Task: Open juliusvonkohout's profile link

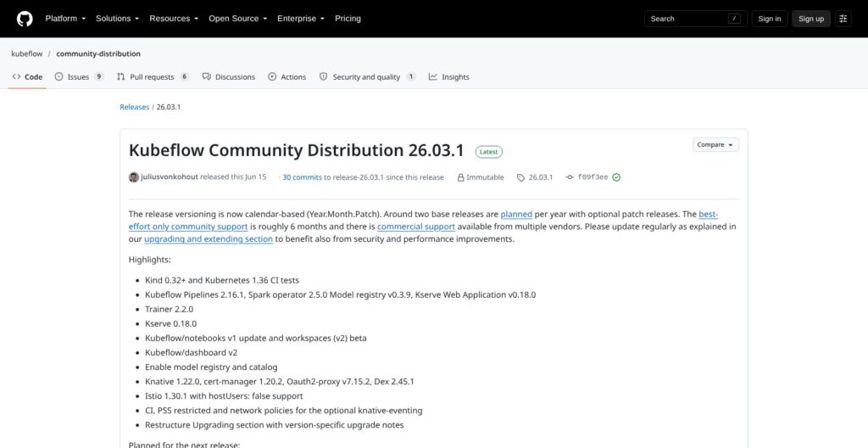Action: click(x=170, y=177)
